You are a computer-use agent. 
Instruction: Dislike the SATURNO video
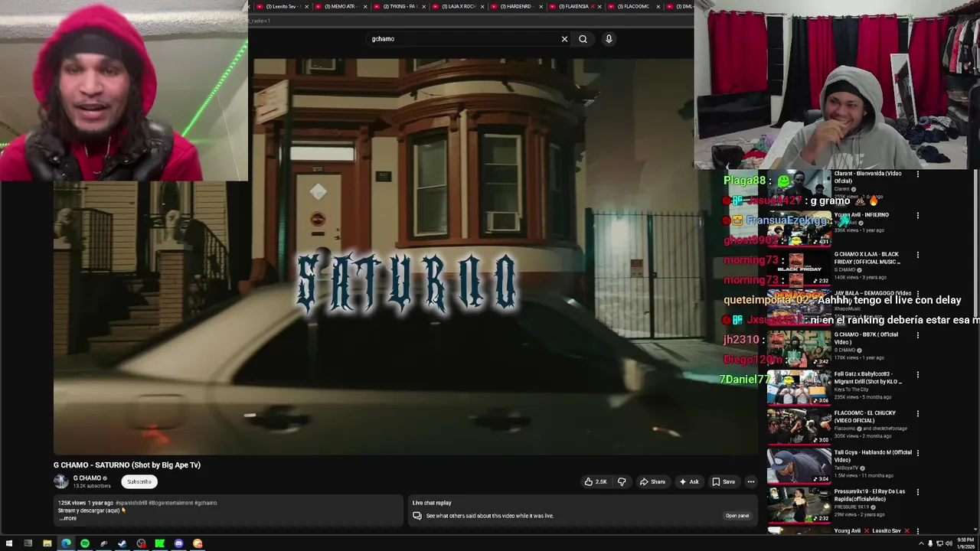[622, 481]
